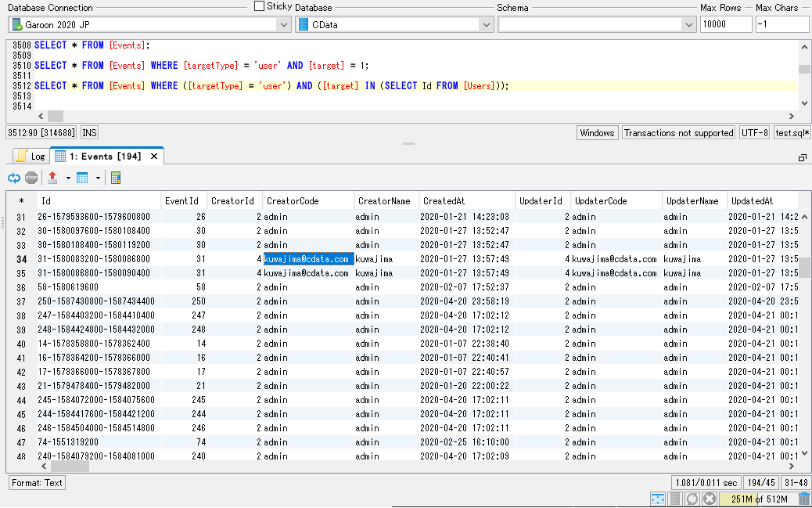Toggle the INS insert mode indicator
Image resolution: width=812 pixels, height=508 pixels.
pyautogui.click(x=89, y=133)
